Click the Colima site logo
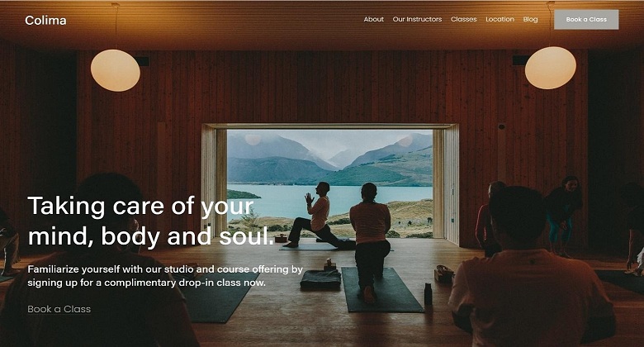Screen dimensions: 644x347 tap(45, 20)
